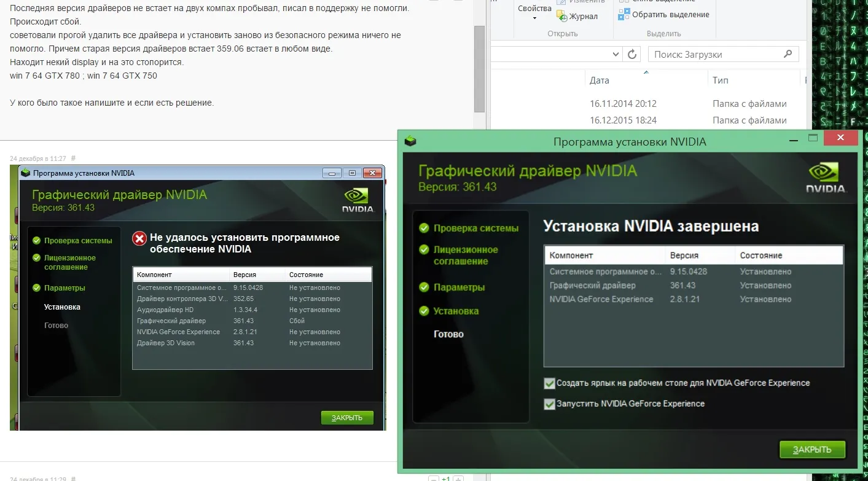868x481 pixels.
Task: Click the Обратить выделение icon
Action: (624, 15)
